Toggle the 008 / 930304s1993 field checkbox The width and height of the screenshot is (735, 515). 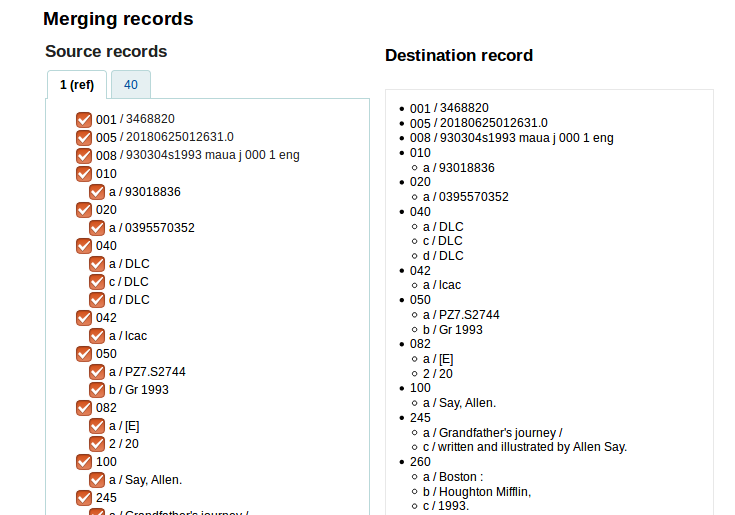(84, 156)
